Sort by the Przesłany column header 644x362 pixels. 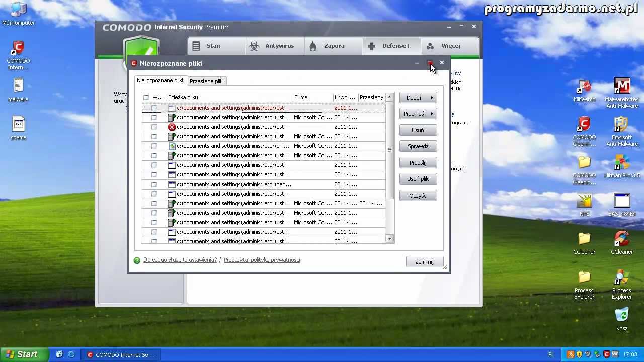[371, 97]
